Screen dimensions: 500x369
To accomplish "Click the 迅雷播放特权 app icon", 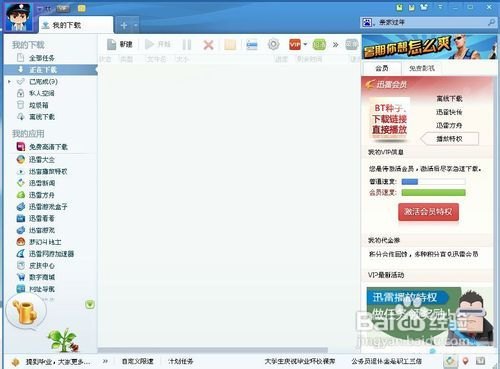I will [x=21, y=171].
